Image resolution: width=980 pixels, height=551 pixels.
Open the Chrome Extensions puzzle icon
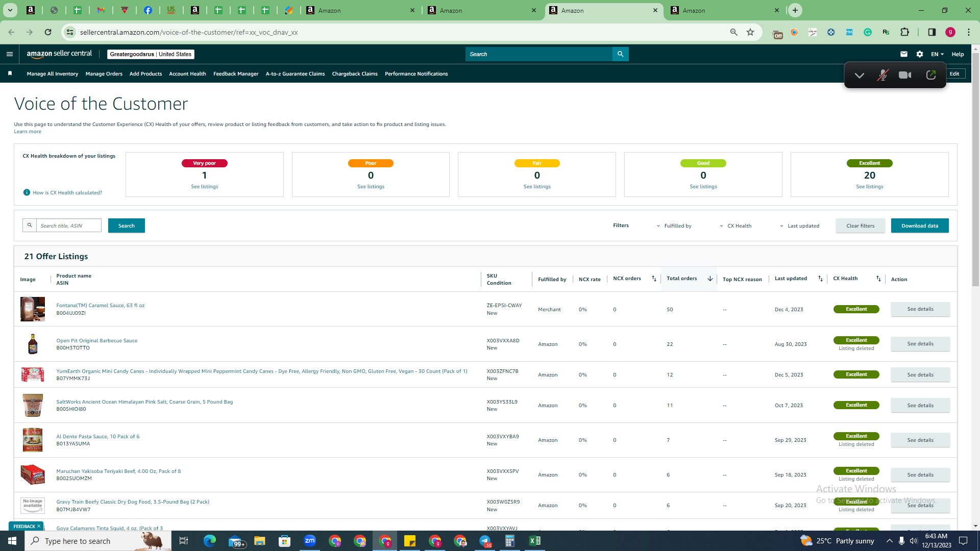pos(904,32)
